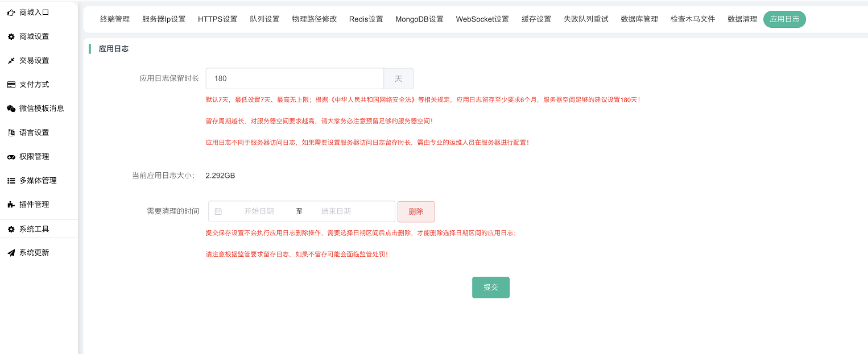Click the red 删除 button

click(x=416, y=211)
